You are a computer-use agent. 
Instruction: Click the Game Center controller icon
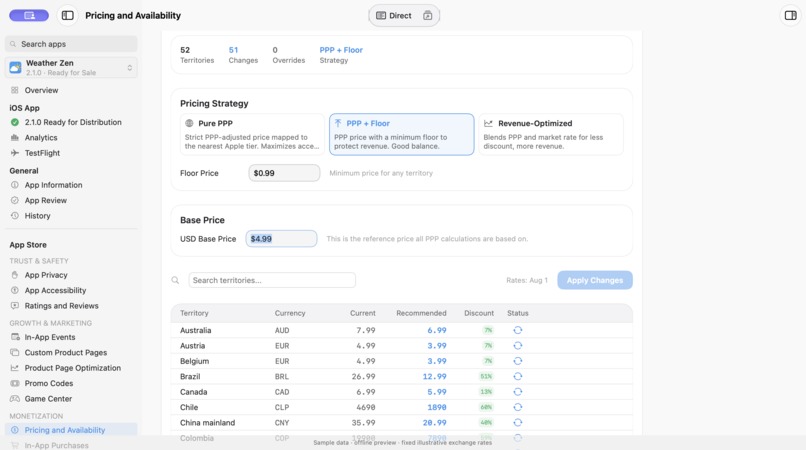[15, 399]
